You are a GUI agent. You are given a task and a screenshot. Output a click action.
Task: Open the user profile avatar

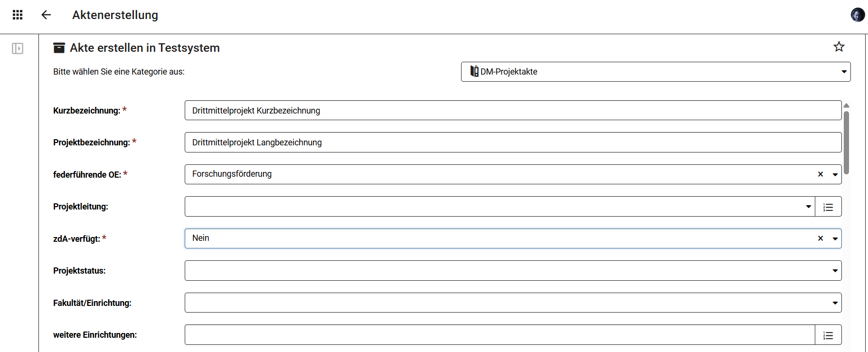[858, 15]
